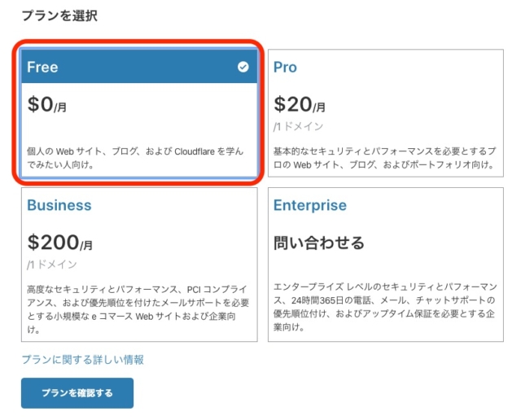The width and height of the screenshot is (521, 420).
Task: Click 問い合わせる in the Enterprise card
Action: [x=319, y=243]
